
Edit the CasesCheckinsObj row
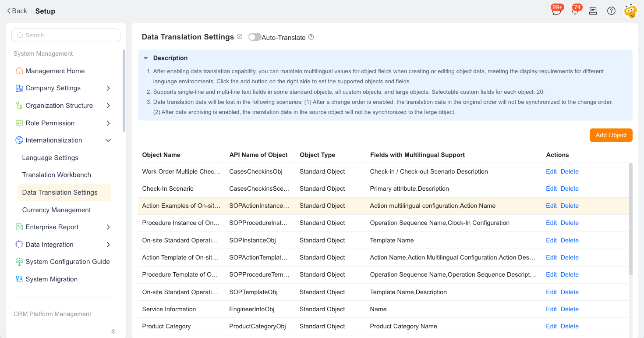pos(551,171)
